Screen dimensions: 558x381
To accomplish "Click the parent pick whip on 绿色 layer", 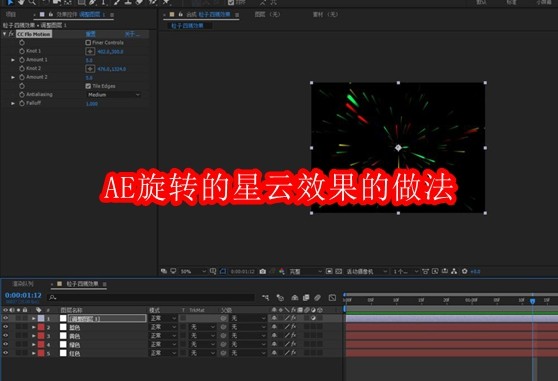I will click(223, 344).
